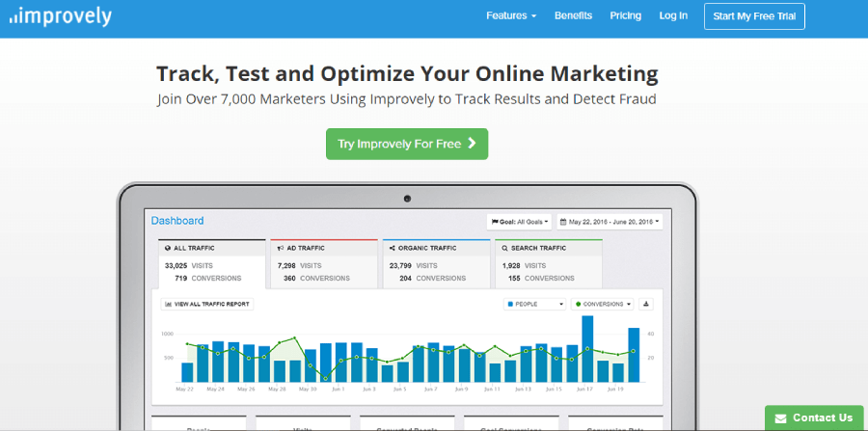The height and width of the screenshot is (431, 868).
Task: Click Try Improvely For Free button
Action: pos(407,144)
